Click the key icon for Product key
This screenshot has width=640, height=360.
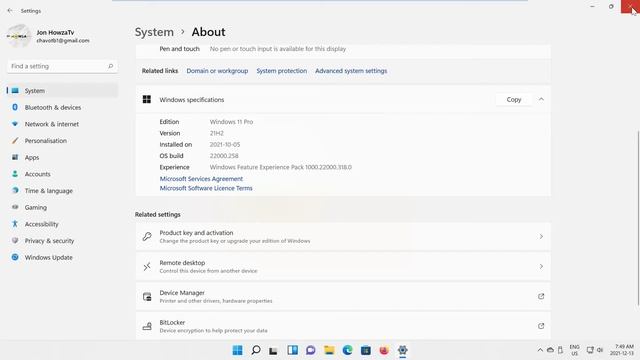(147, 237)
